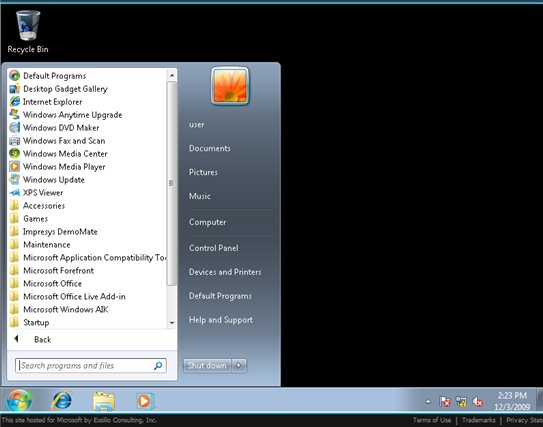Click the program list scrollbar thumb
Image resolution: width=543 pixels, height=427 pixels.
coord(171,184)
